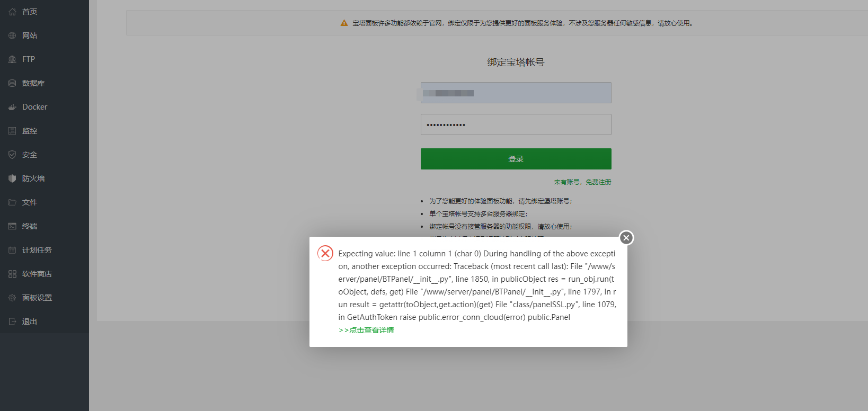Select 退出 to log out
Viewport: 868px width, 411px height.
click(45, 321)
